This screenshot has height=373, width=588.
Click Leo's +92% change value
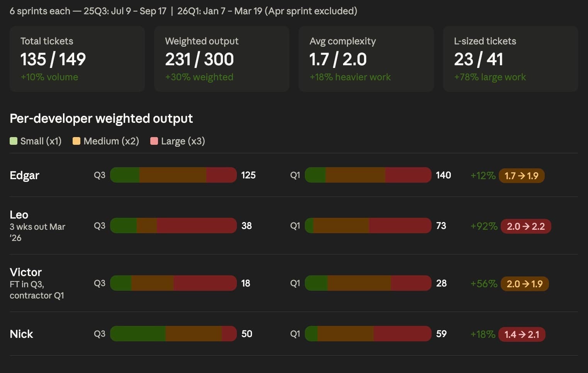484,226
